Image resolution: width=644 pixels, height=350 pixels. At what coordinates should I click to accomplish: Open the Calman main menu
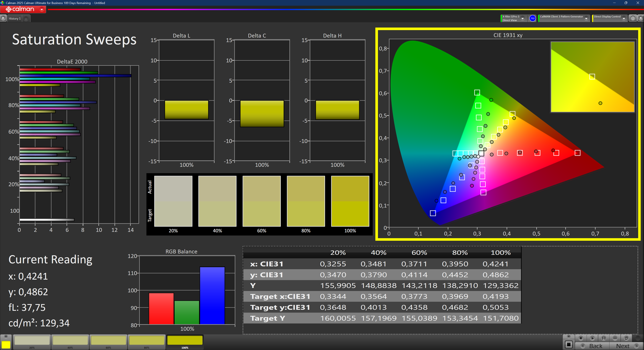(42, 9)
